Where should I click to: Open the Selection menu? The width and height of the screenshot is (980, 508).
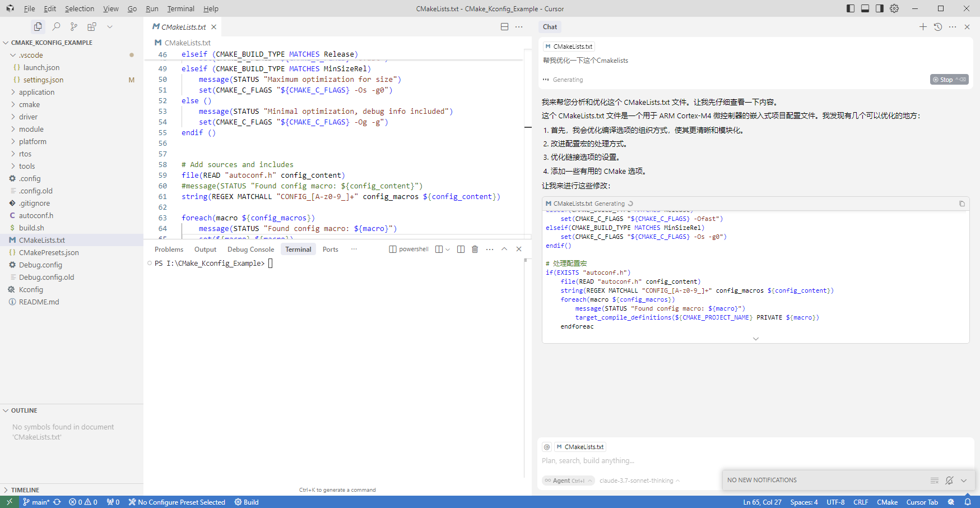pos(80,8)
